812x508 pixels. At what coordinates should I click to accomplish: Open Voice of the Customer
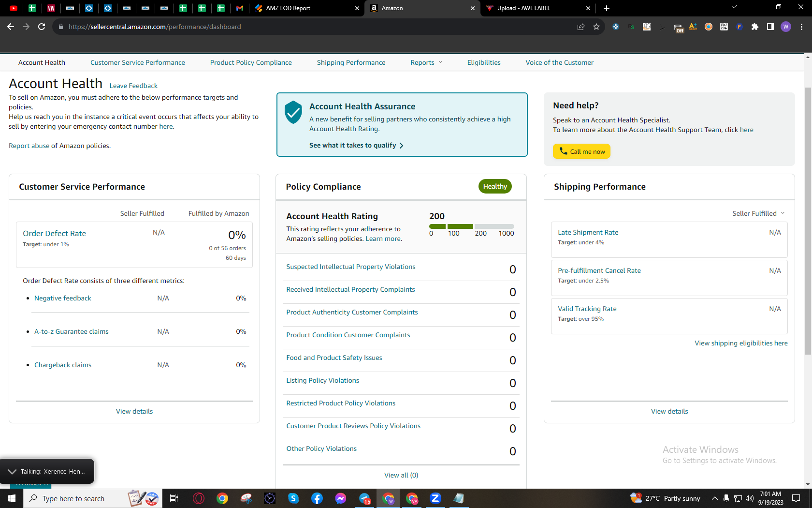[560, 62]
